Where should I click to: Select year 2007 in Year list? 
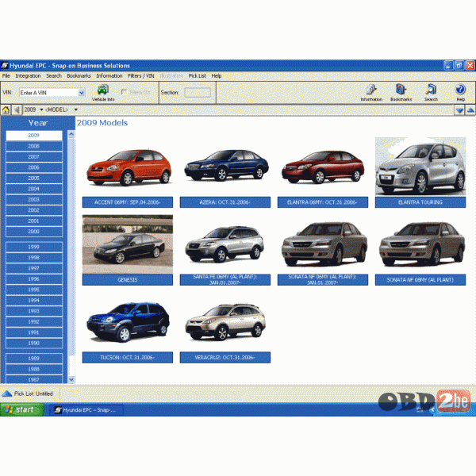pyautogui.click(x=33, y=156)
